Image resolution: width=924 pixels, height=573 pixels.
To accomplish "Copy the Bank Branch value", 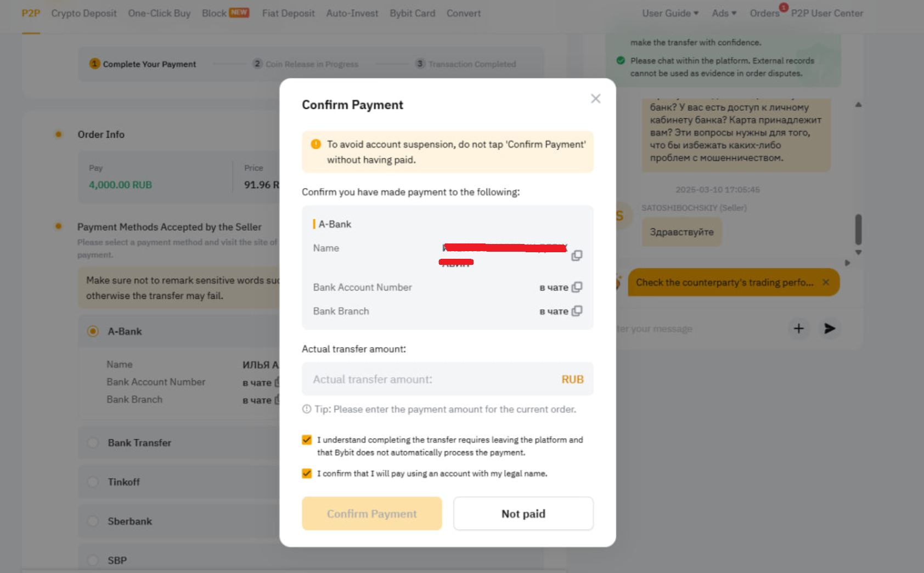I will [577, 311].
